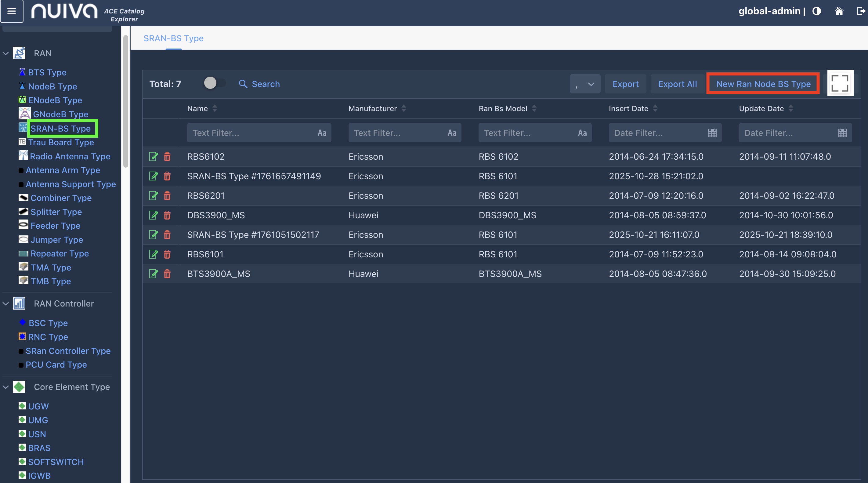The height and width of the screenshot is (483, 868).
Task: Toggle case sensitivity Aa in Name filter
Action: [322, 133]
